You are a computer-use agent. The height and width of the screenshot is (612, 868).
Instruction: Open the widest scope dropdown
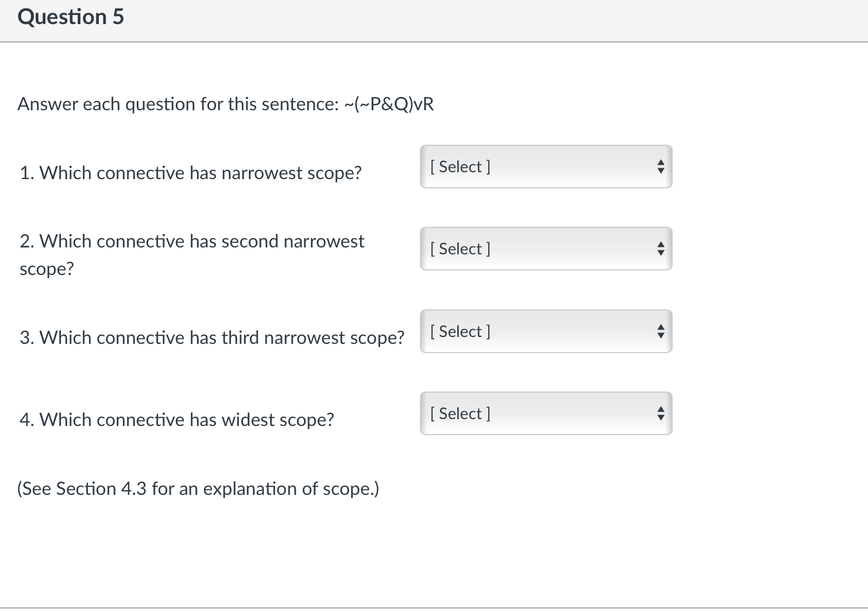pos(545,413)
